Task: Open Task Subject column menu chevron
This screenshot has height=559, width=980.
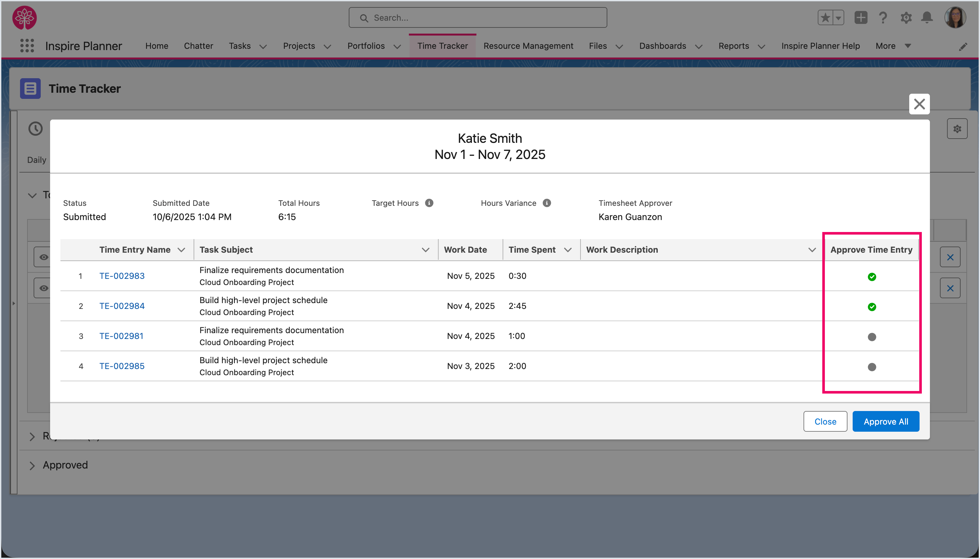Action: (425, 249)
